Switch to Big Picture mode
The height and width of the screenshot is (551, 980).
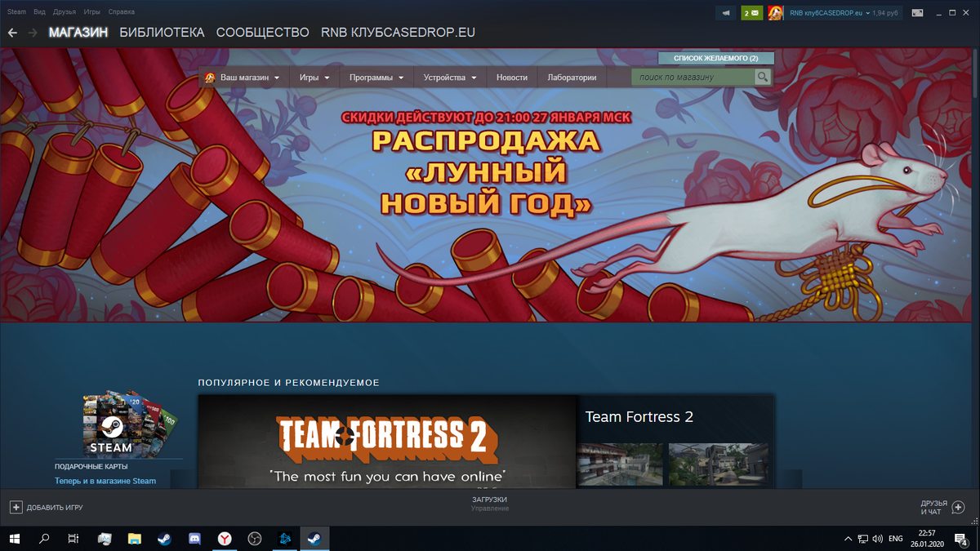point(918,13)
